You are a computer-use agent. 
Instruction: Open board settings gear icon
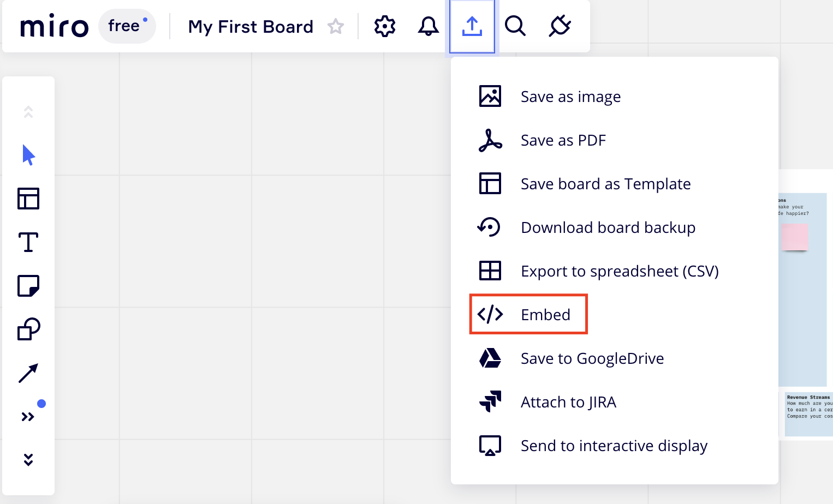(385, 26)
